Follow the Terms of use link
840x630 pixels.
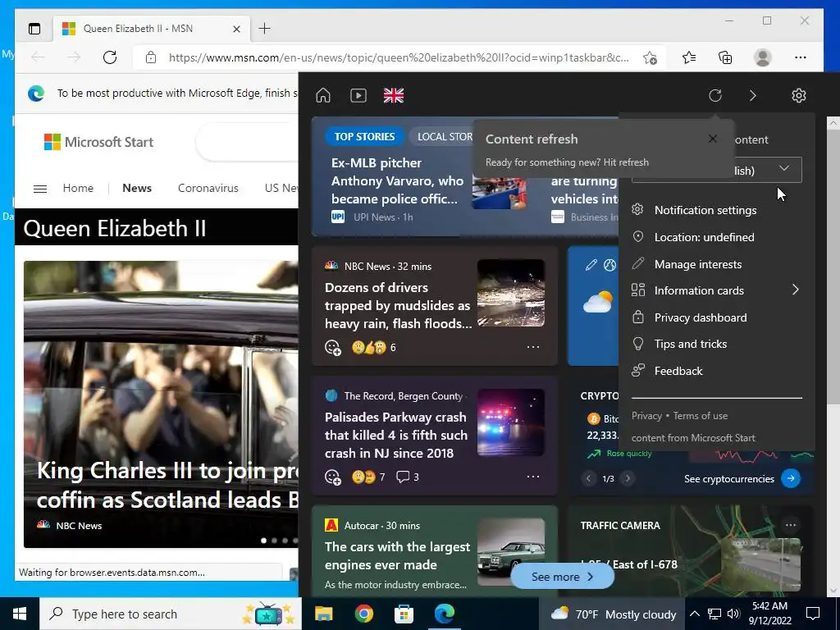(701, 416)
